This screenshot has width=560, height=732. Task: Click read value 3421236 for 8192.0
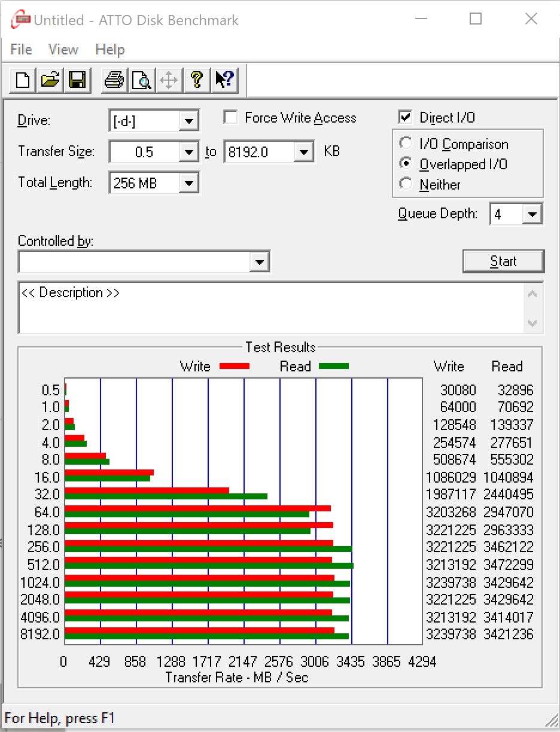pyautogui.click(x=507, y=635)
